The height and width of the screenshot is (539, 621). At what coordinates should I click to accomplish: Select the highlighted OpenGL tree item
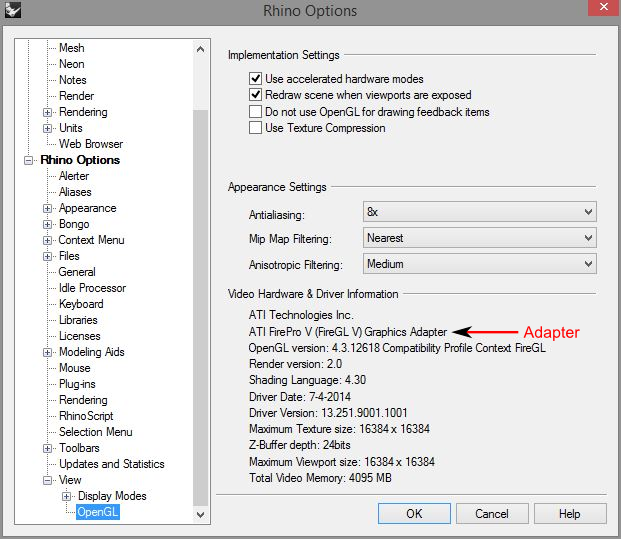click(98, 512)
